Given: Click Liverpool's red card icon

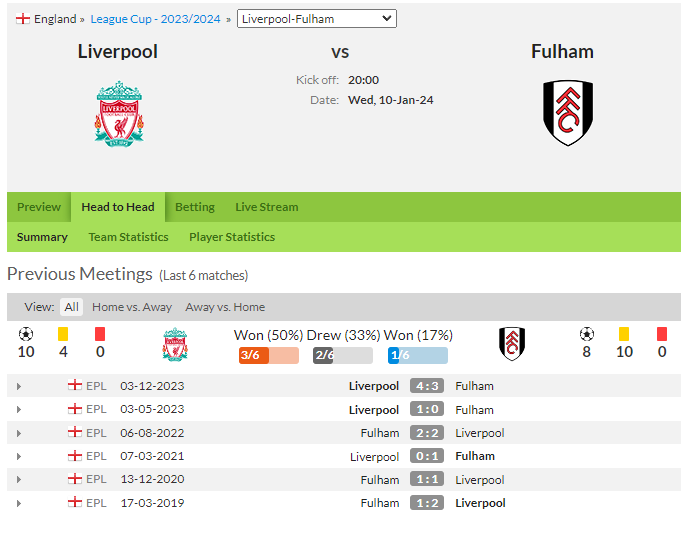Looking at the screenshot, I should pyautogui.click(x=100, y=334).
